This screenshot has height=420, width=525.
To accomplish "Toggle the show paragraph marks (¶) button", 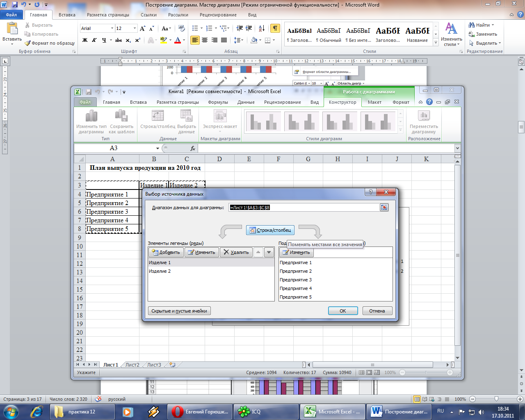I will [275, 28].
